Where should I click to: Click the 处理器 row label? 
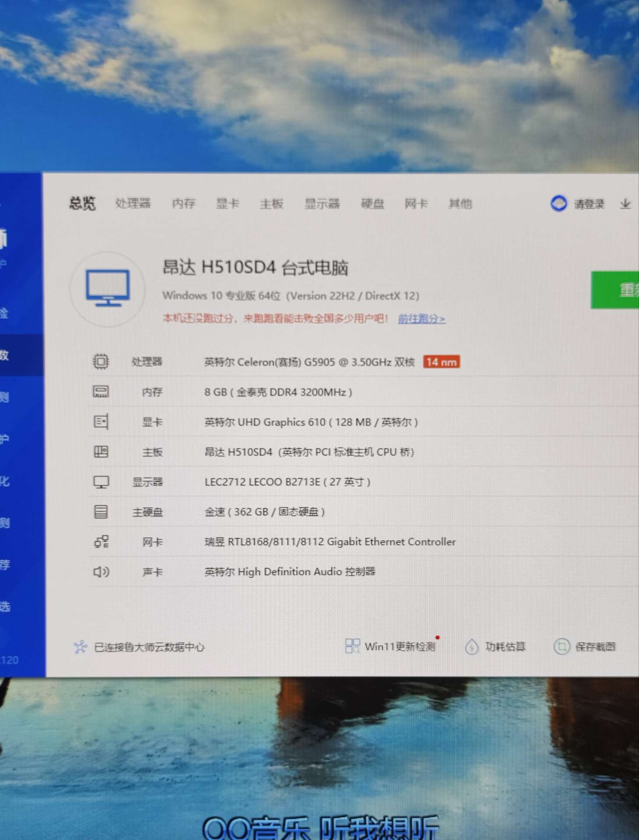pos(147,362)
